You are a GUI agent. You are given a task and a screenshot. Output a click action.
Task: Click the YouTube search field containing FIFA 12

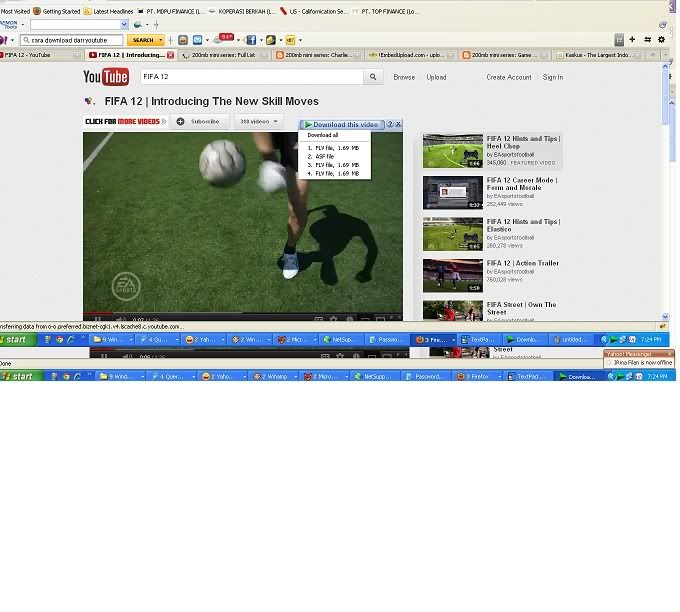tap(252, 77)
